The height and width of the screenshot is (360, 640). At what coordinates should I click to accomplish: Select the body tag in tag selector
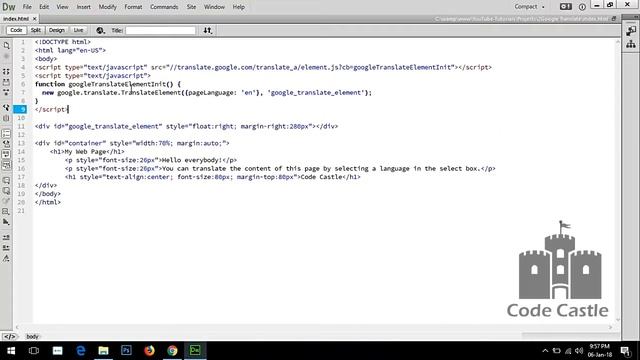pos(33,337)
